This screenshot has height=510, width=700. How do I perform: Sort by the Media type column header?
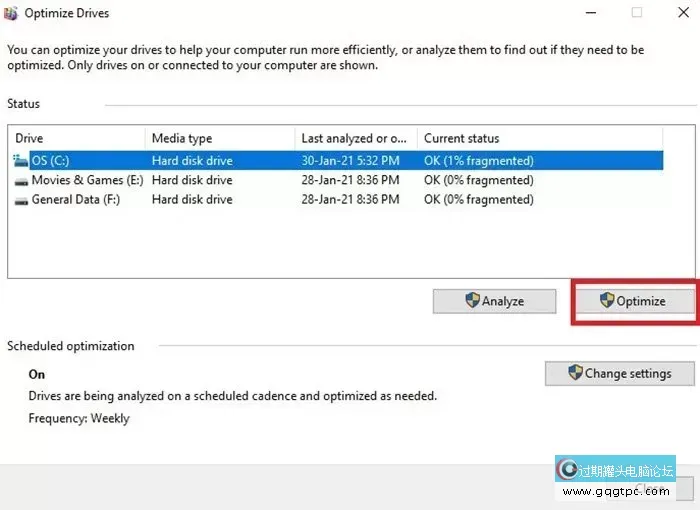[220, 138]
